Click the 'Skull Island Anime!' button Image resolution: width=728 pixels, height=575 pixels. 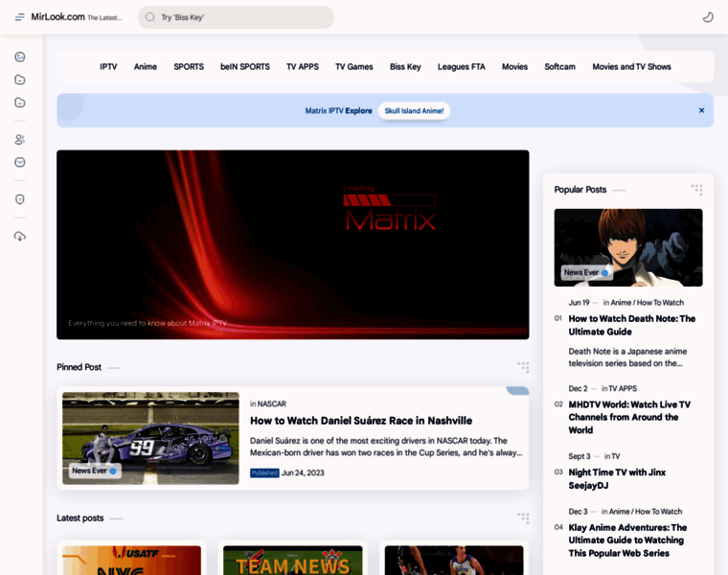pyautogui.click(x=414, y=110)
